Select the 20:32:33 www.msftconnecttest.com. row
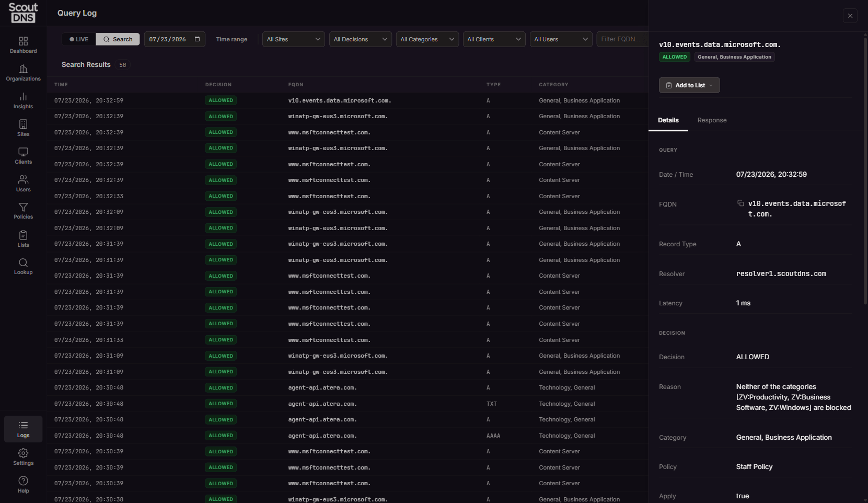This screenshot has width=868, height=503. click(348, 196)
